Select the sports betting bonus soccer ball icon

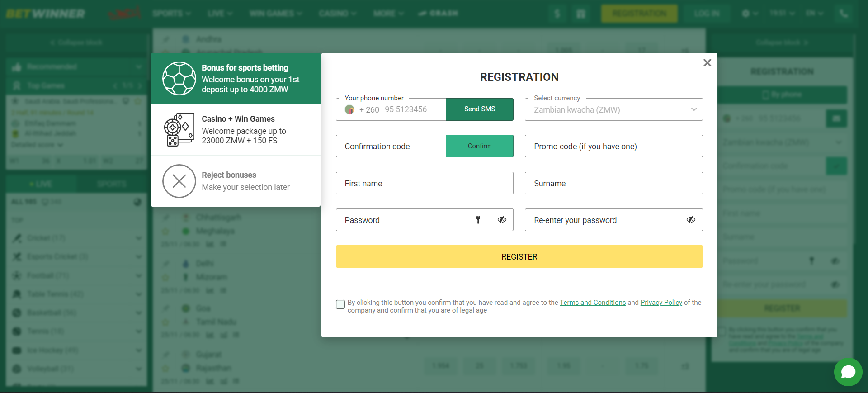click(x=179, y=78)
